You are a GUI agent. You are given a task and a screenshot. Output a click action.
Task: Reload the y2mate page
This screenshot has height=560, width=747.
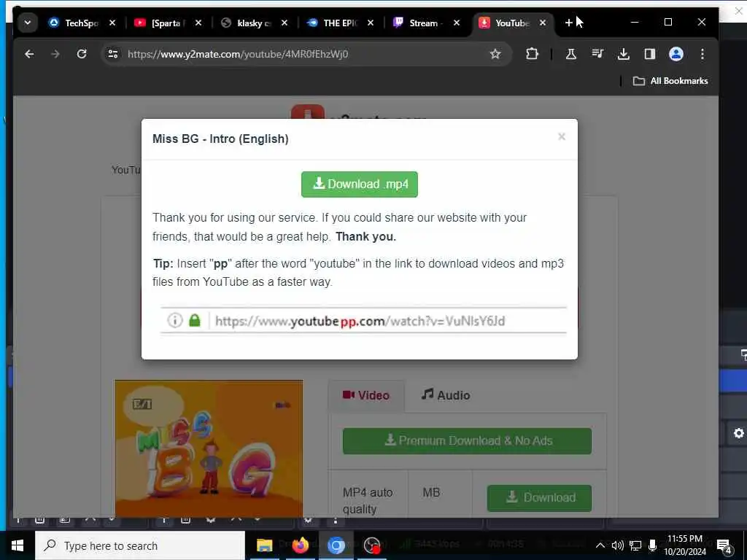tap(82, 54)
